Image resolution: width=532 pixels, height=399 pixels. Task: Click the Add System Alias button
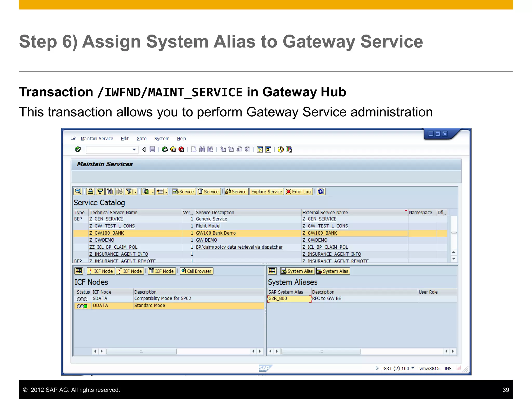point(297,271)
